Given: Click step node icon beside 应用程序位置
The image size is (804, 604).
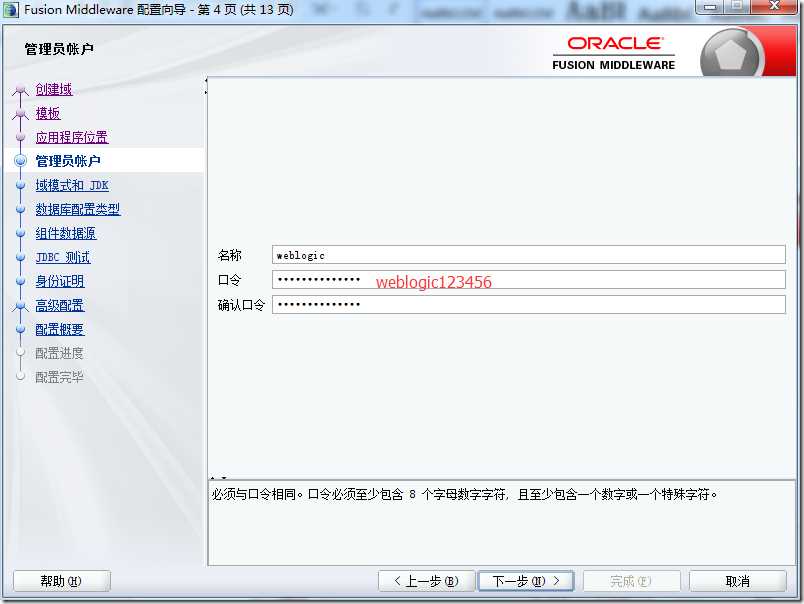Looking at the screenshot, I should [x=21, y=137].
